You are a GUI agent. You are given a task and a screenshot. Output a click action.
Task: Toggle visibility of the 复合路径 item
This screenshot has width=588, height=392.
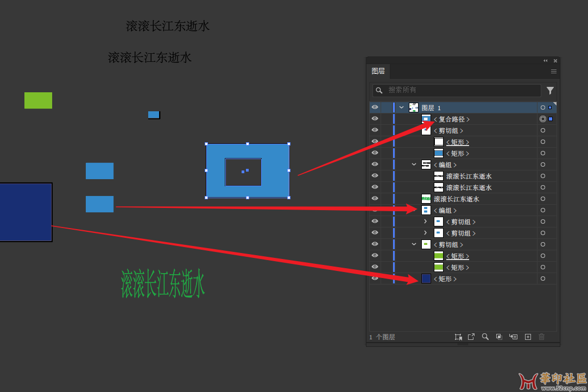point(375,118)
